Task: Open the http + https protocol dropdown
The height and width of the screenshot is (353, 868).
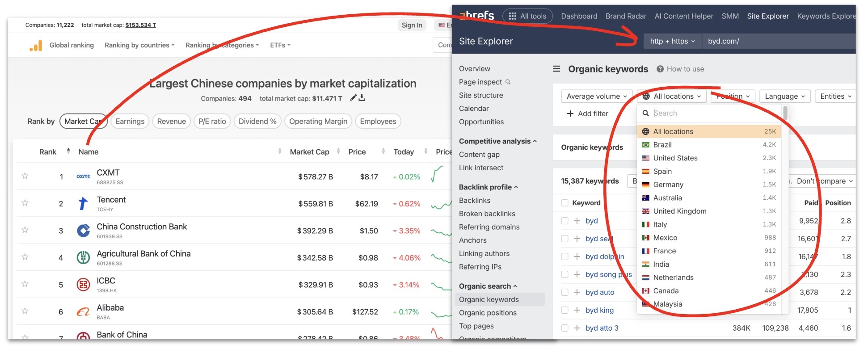Action: tap(673, 41)
